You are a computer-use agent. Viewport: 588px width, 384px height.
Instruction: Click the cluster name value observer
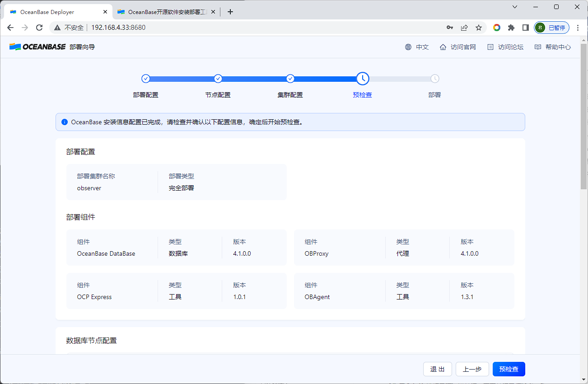click(89, 188)
